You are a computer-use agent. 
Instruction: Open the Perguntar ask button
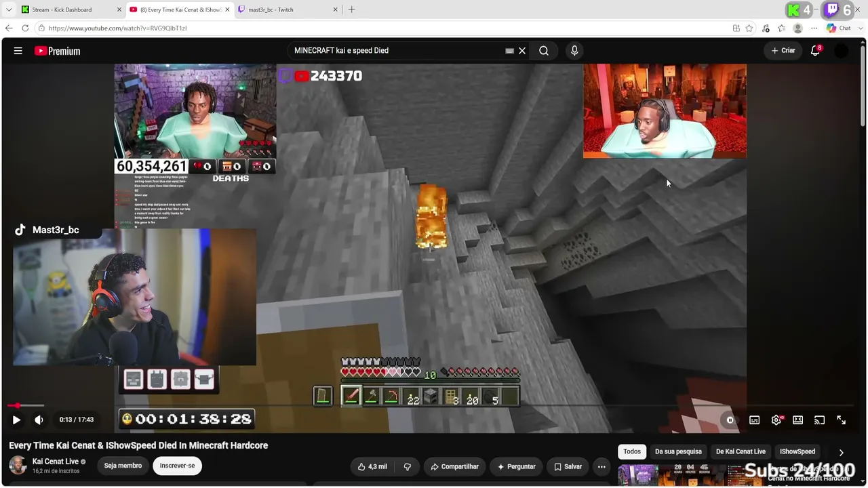(x=517, y=466)
